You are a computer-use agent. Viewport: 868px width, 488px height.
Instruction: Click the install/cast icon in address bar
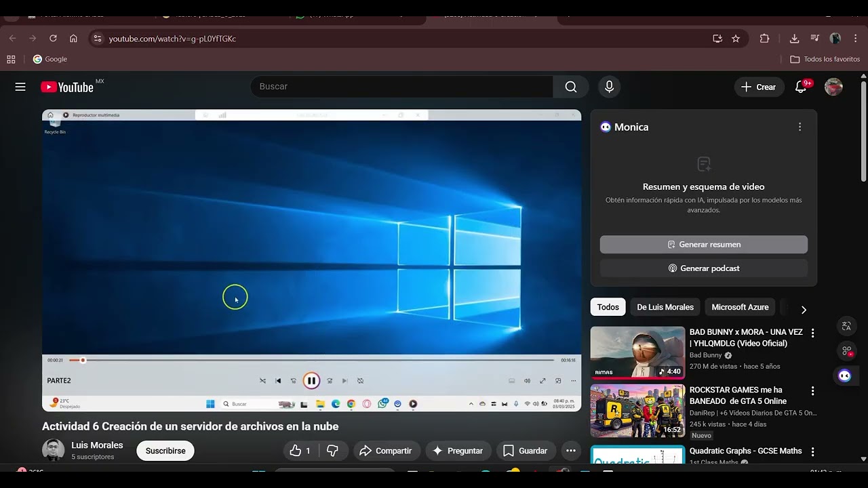click(717, 39)
